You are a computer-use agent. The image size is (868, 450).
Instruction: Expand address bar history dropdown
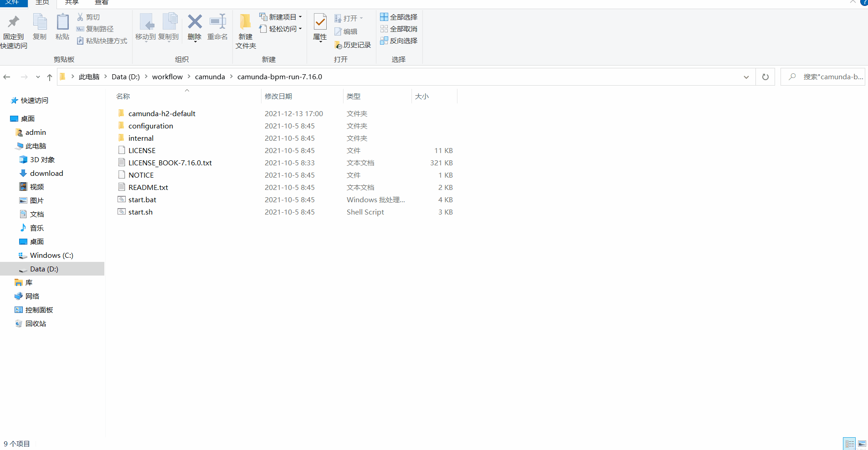click(x=746, y=77)
